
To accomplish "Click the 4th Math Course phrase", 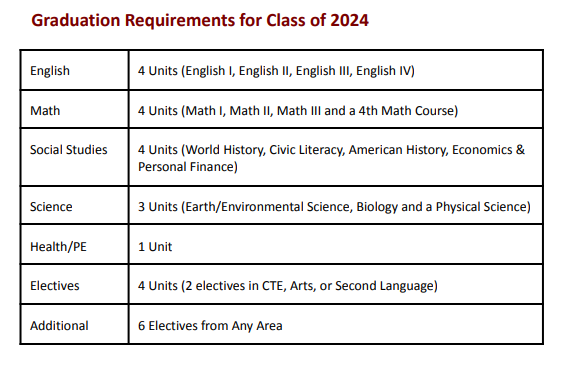I will click(x=406, y=111).
